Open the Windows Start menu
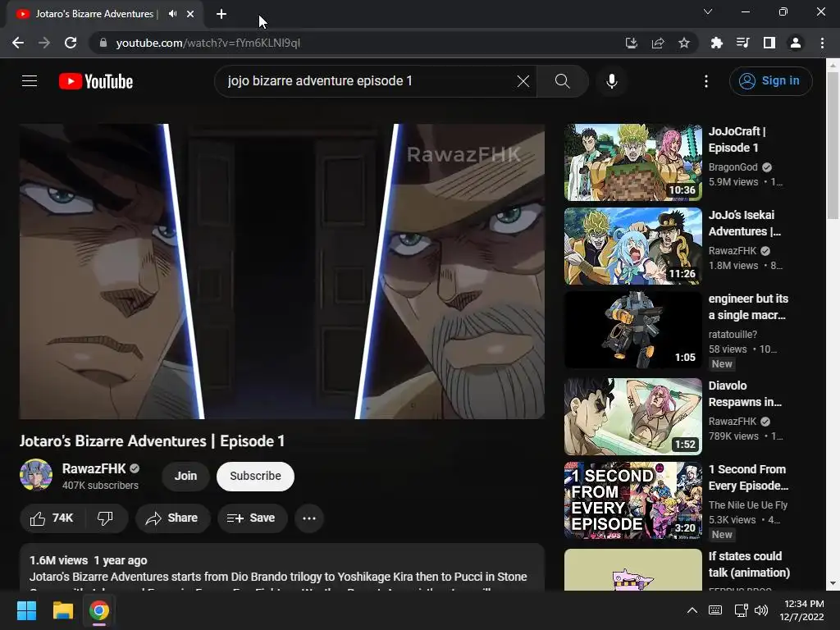840x630 pixels. pos(27,610)
